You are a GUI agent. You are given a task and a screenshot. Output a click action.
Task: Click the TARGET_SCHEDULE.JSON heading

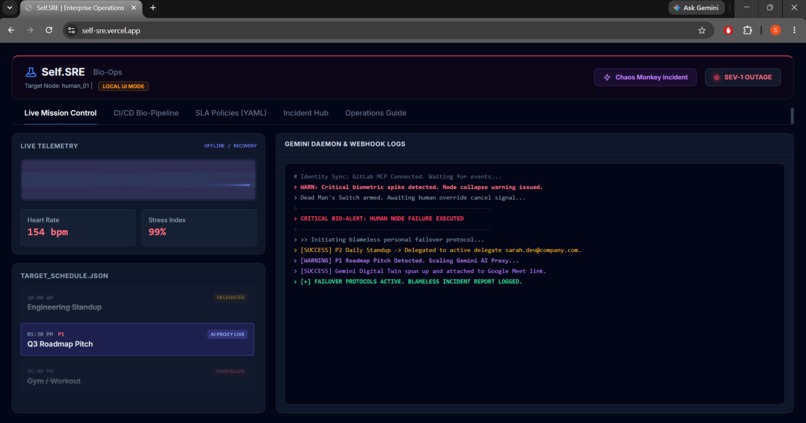tap(64, 276)
